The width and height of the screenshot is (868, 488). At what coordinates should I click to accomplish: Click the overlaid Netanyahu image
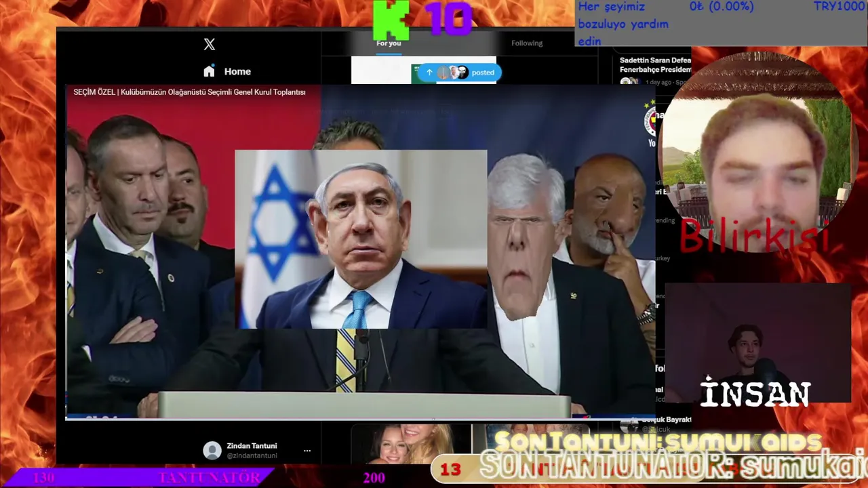[x=361, y=239]
